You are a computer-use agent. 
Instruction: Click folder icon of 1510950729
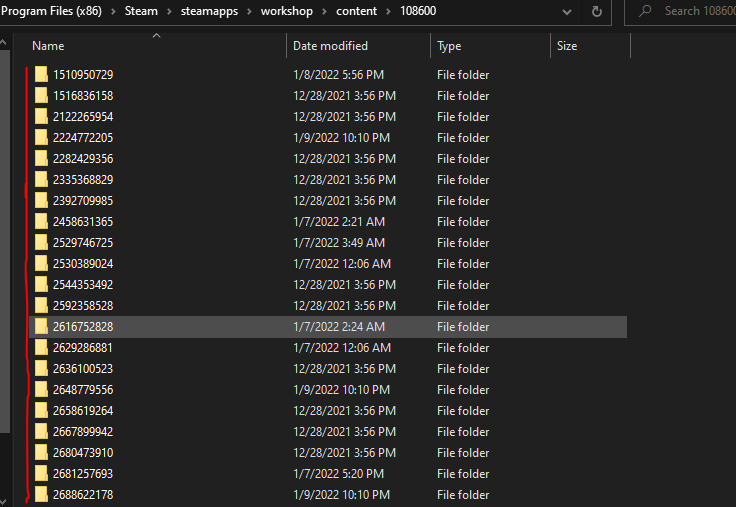coord(41,75)
